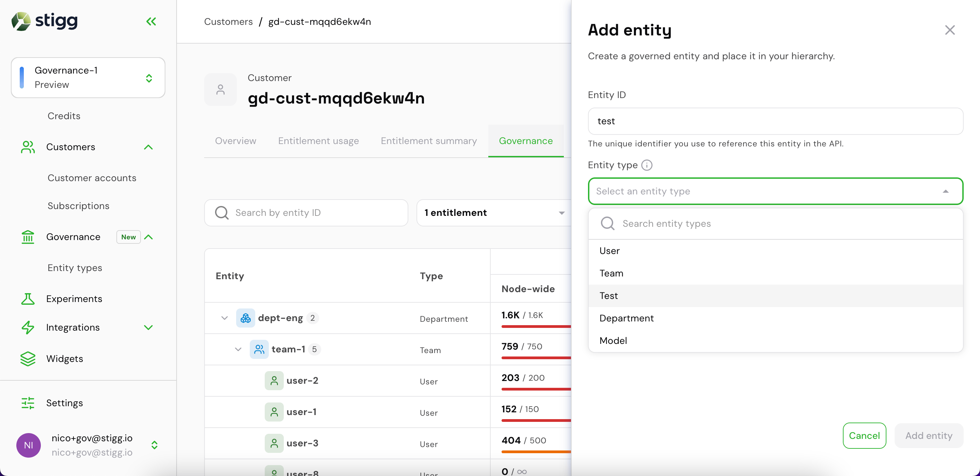Image resolution: width=980 pixels, height=476 pixels.
Task: Open the Governance-1 Preview environment switcher
Action: tap(88, 78)
